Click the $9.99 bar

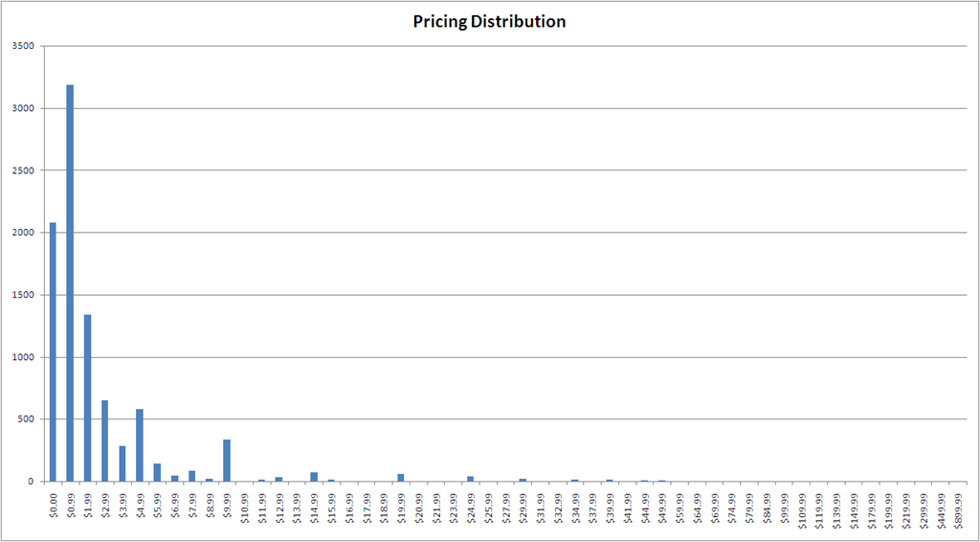[227, 460]
